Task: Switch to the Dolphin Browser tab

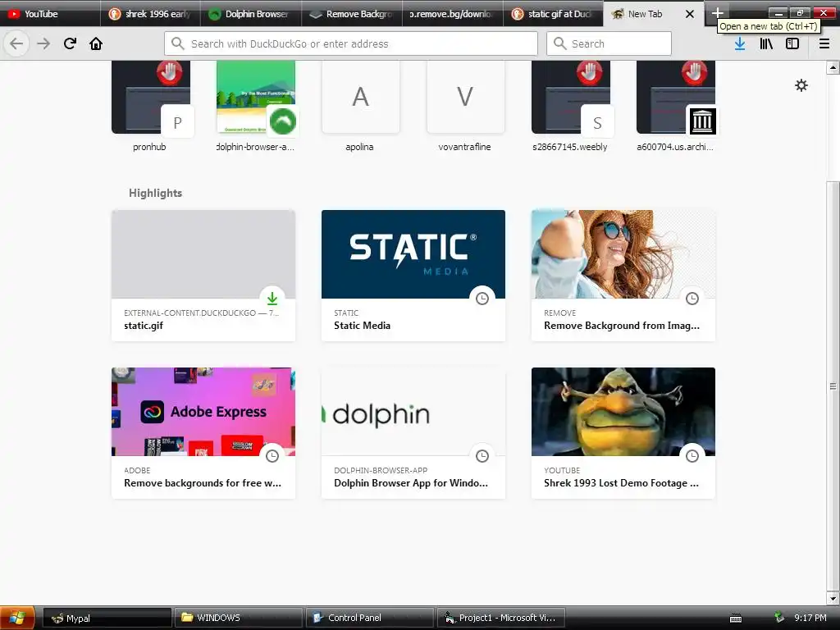Action: pyautogui.click(x=251, y=14)
